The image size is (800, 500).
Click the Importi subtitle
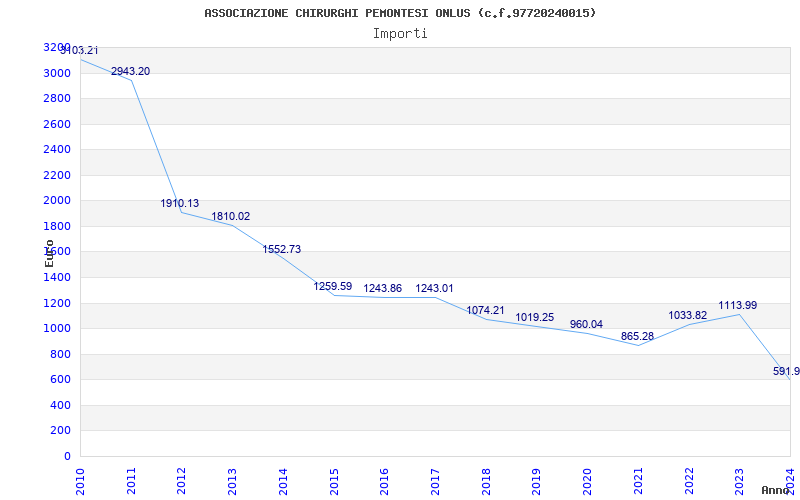pyautogui.click(x=400, y=34)
